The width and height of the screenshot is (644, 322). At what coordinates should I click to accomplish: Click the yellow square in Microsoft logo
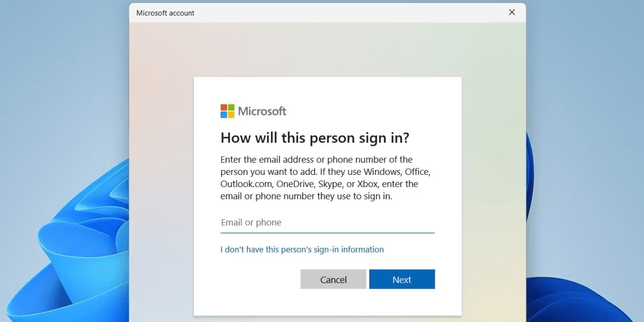[x=232, y=114]
